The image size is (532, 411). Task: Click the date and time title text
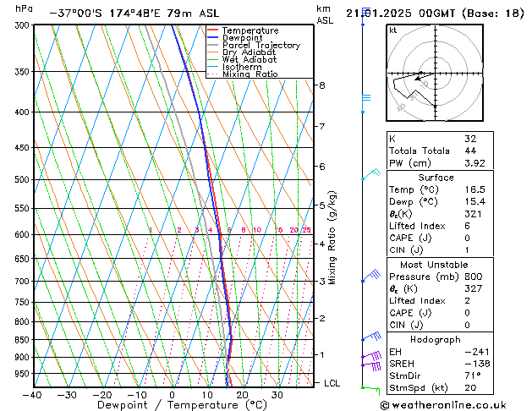coord(435,13)
